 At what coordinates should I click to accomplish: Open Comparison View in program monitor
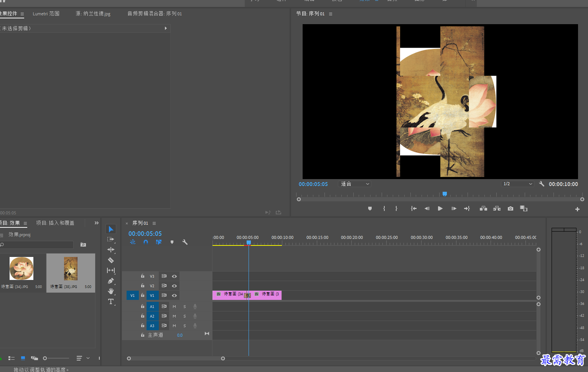[x=524, y=209]
